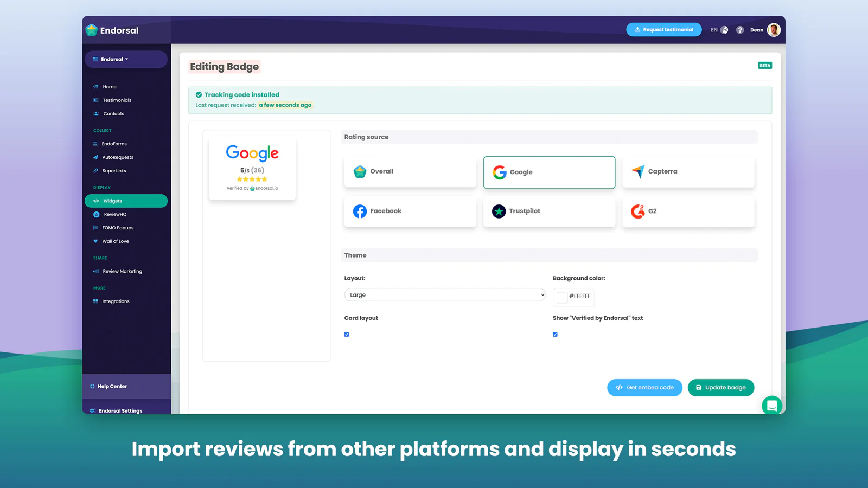Image resolution: width=868 pixels, height=488 pixels.
Task: Open SuperLinks in sidebar
Action: pyautogui.click(x=114, y=171)
